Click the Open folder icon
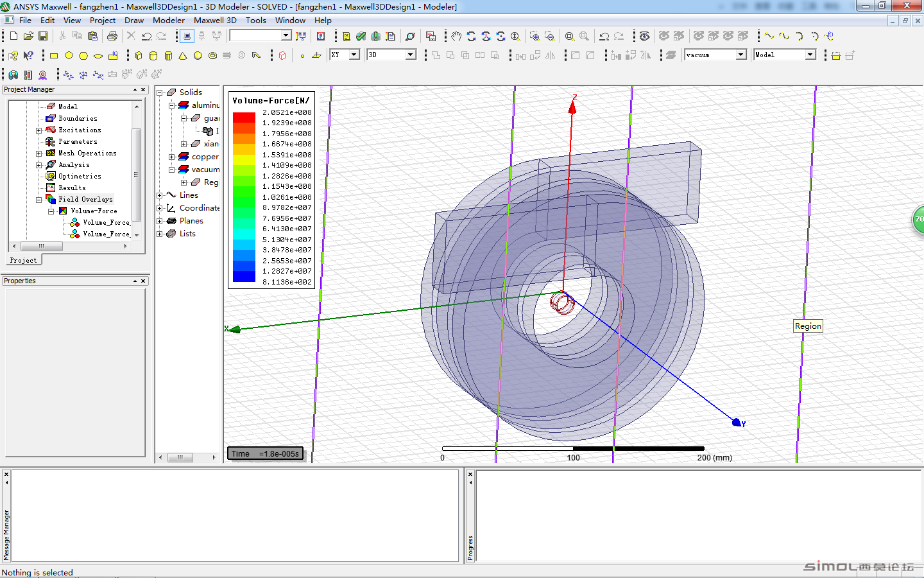The height and width of the screenshot is (578, 924). click(28, 36)
